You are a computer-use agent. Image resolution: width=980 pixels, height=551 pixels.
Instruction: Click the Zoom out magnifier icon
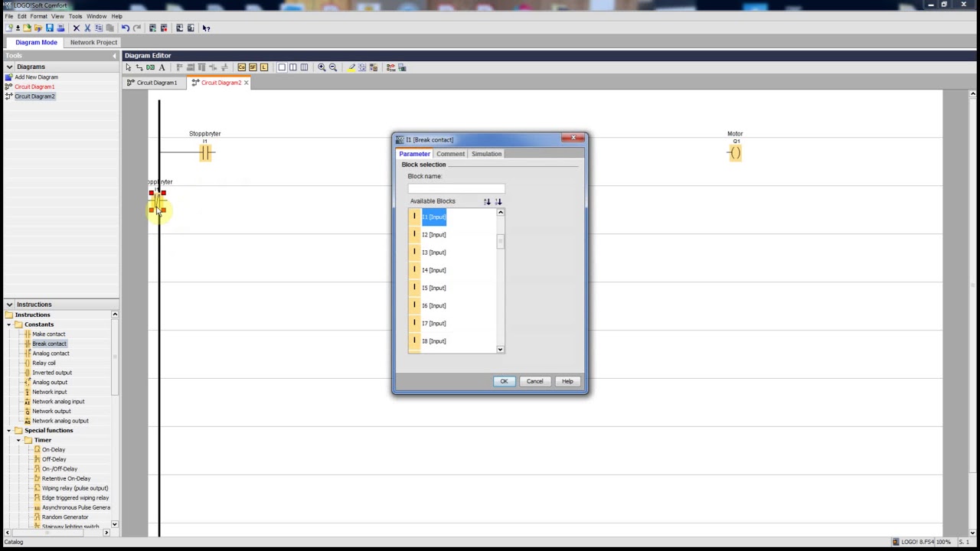point(333,67)
